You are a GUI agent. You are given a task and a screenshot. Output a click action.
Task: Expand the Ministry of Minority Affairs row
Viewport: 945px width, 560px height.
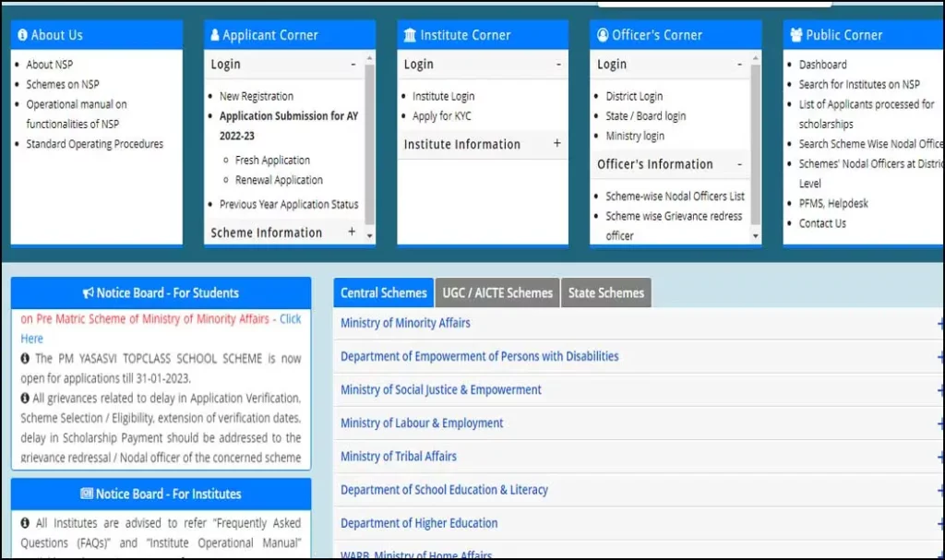[x=939, y=324]
